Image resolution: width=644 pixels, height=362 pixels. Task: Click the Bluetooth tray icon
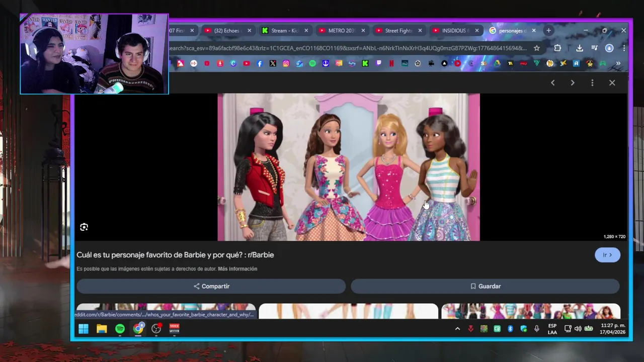[510, 329]
